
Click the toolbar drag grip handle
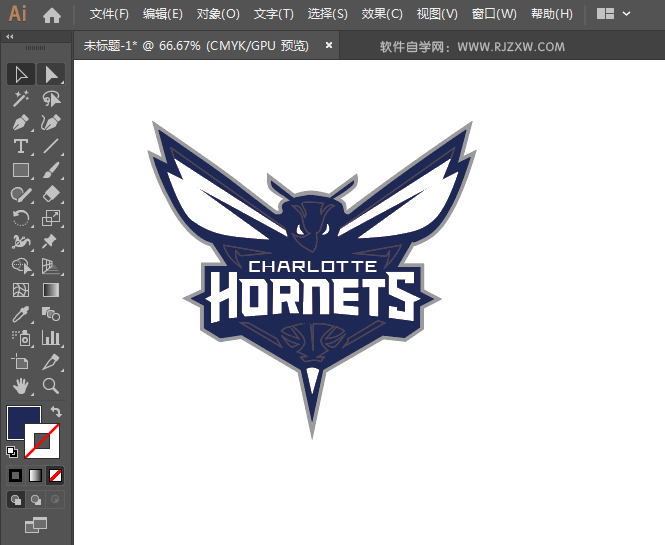36,48
